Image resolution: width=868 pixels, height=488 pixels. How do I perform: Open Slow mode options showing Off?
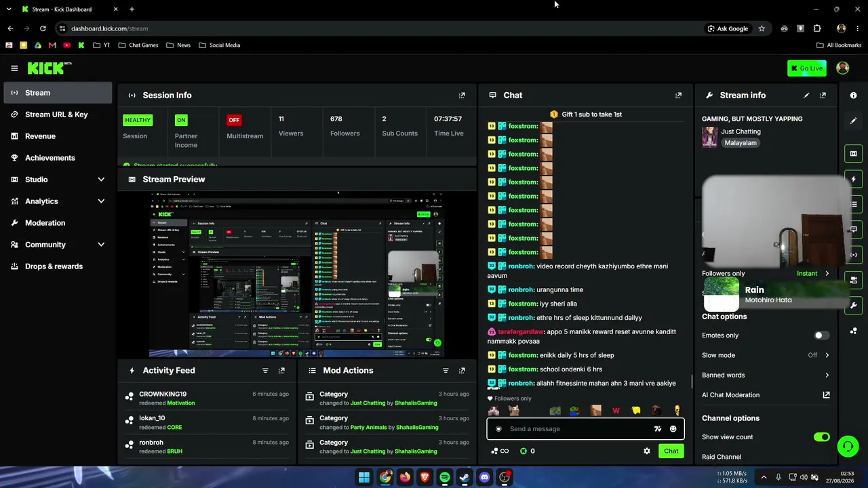click(766, 355)
